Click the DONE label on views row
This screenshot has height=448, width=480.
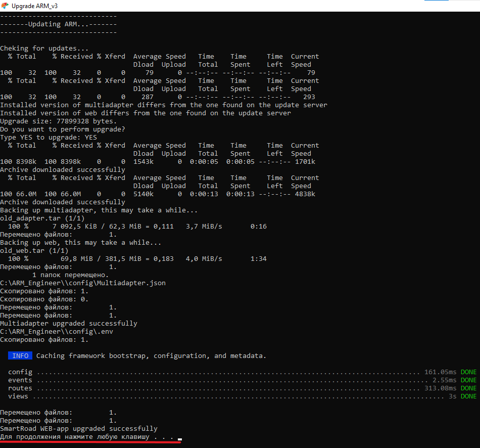[468, 396]
